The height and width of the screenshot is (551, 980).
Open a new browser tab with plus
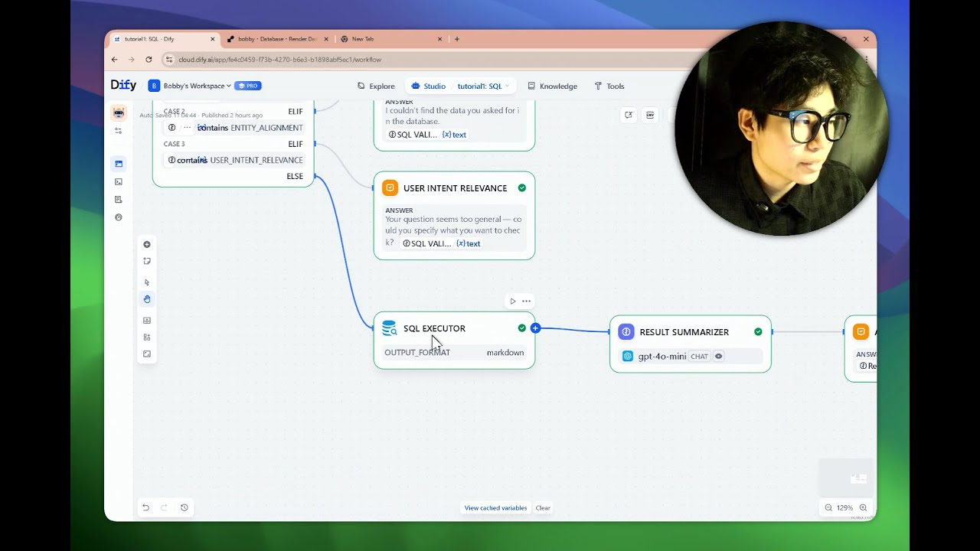pyautogui.click(x=457, y=39)
